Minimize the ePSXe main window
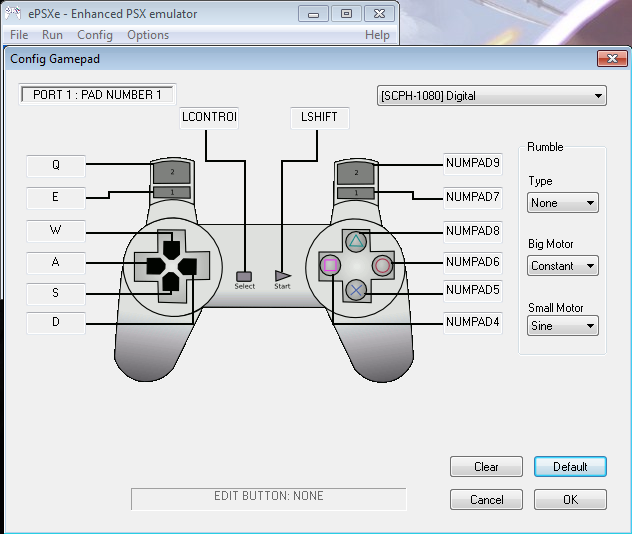The height and width of the screenshot is (534, 632). click(313, 14)
